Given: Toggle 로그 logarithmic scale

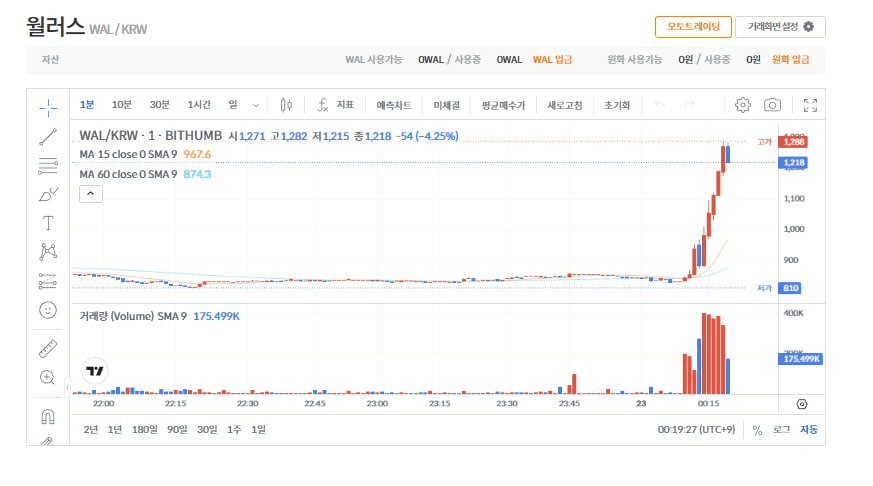Looking at the screenshot, I should (781, 430).
